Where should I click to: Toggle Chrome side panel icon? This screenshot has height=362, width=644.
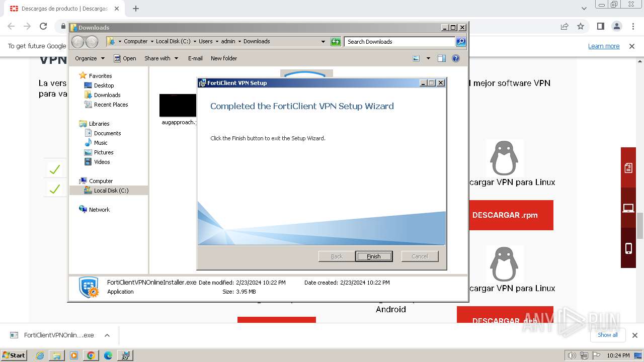tap(600, 26)
